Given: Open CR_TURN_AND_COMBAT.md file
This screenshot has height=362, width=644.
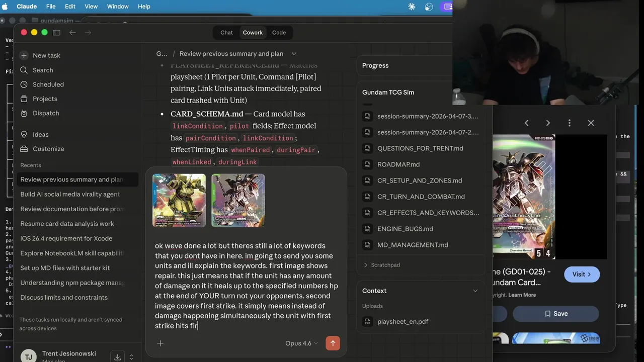Looking at the screenshot, I should (x=421, y=197).
